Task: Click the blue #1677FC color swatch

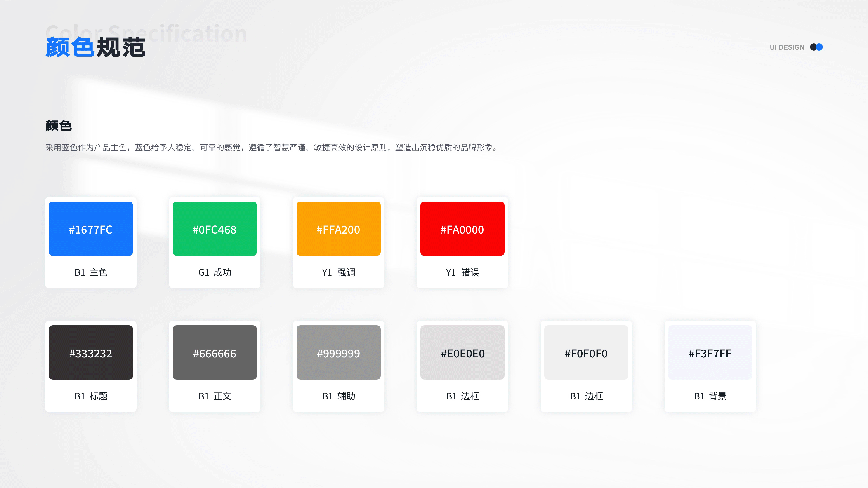Action: 91,228
